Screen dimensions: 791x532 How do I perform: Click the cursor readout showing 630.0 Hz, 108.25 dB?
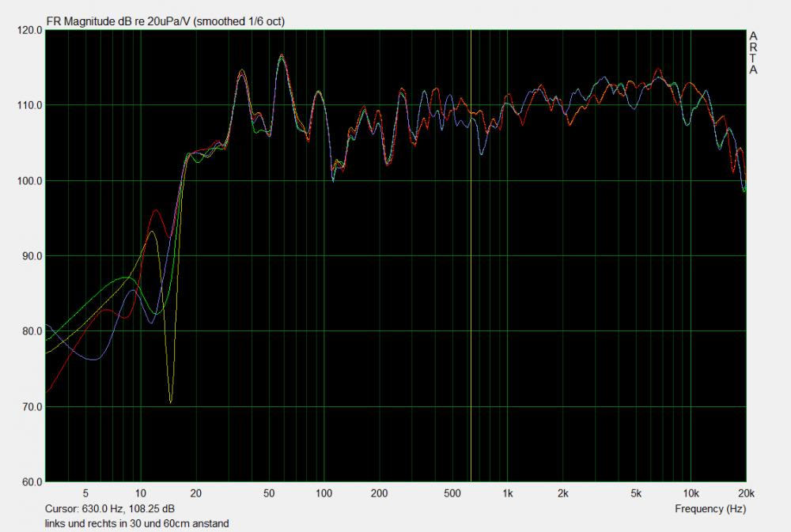pyautogui.click(x=111, y=509)
